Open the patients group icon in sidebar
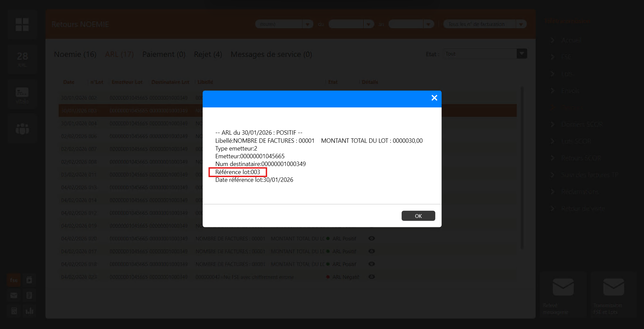644x329 pixels. (22, 129)
